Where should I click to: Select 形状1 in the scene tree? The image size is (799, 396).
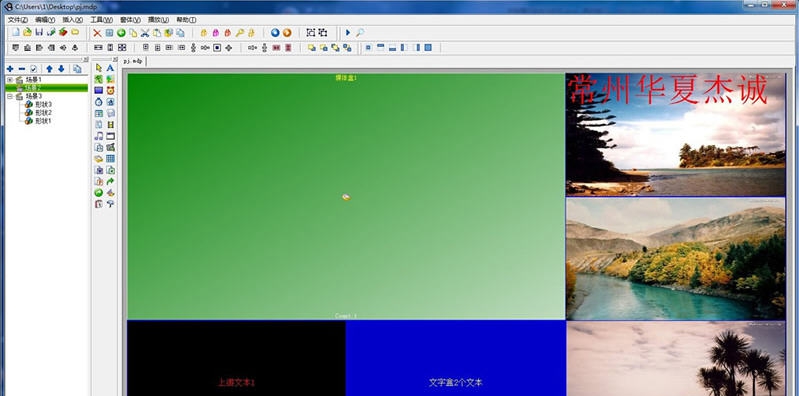coord(43,121)
